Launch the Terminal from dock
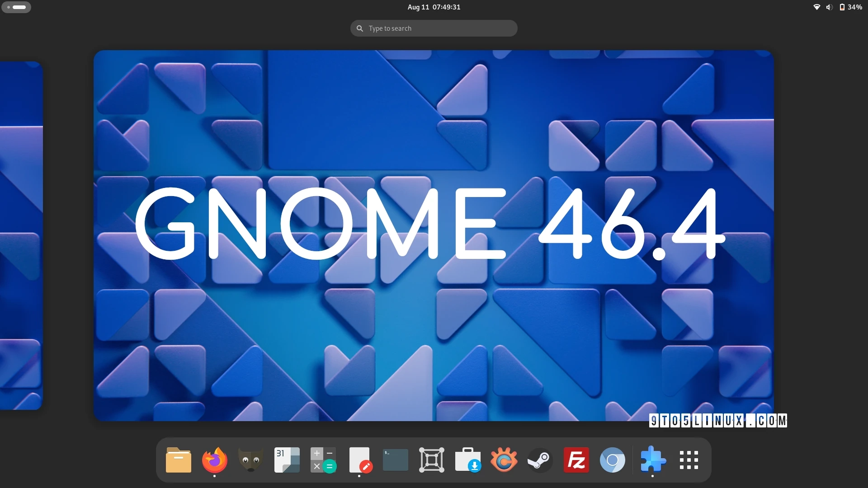The height and width of the screenshot is (488, 868). 395,460
